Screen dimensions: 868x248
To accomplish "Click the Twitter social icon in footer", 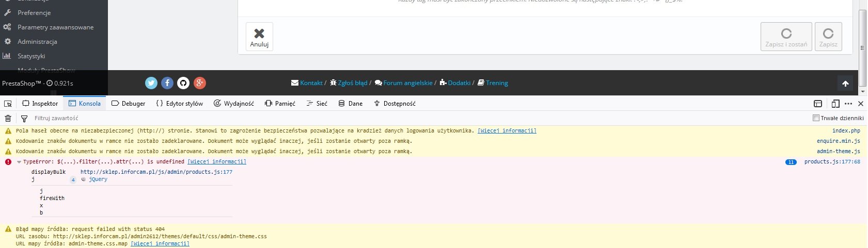I will [151, 82].
